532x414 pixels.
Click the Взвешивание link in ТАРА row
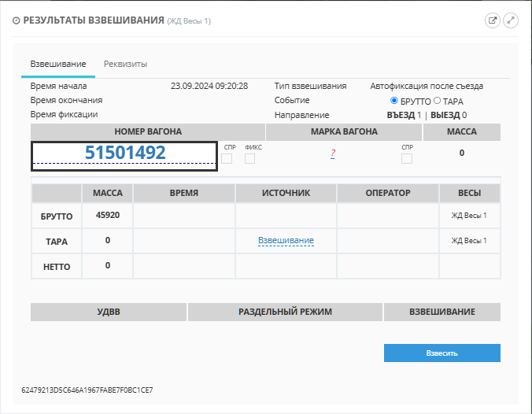[x=286, y=241]
